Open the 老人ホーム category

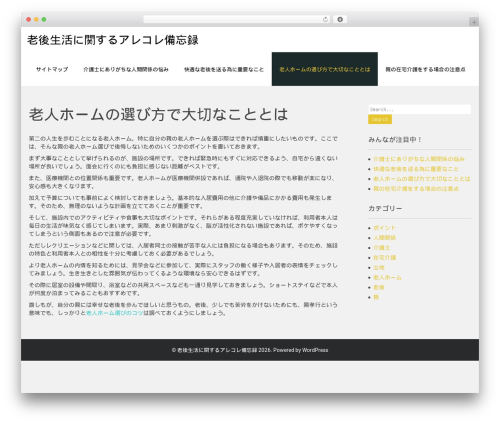387,277
